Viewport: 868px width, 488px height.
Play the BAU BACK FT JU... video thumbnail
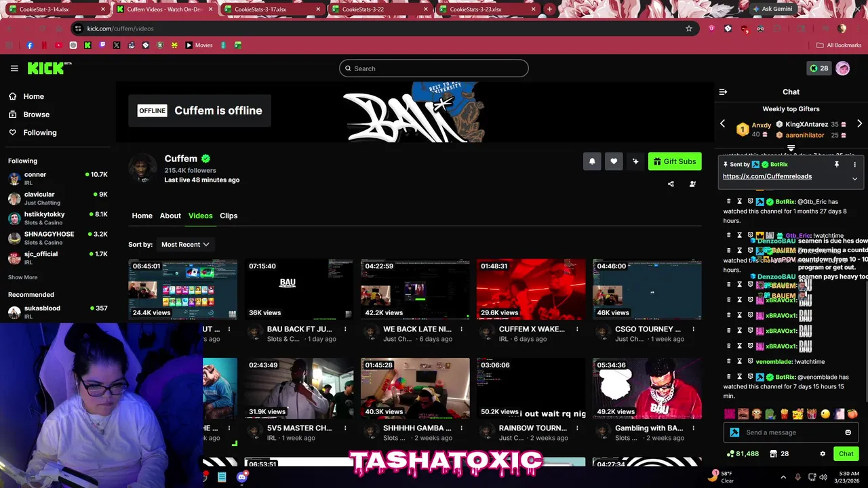coord(298,289)
